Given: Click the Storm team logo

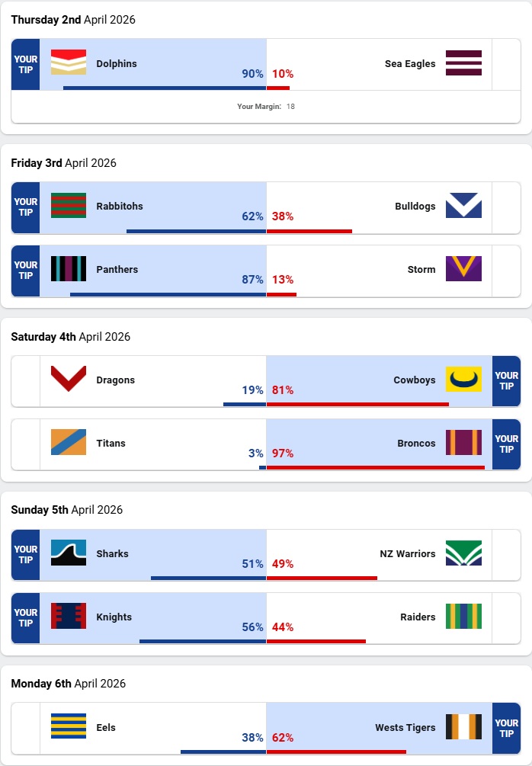Looking at the screenshot, I should pyautogui.click(x=463, y=269).
